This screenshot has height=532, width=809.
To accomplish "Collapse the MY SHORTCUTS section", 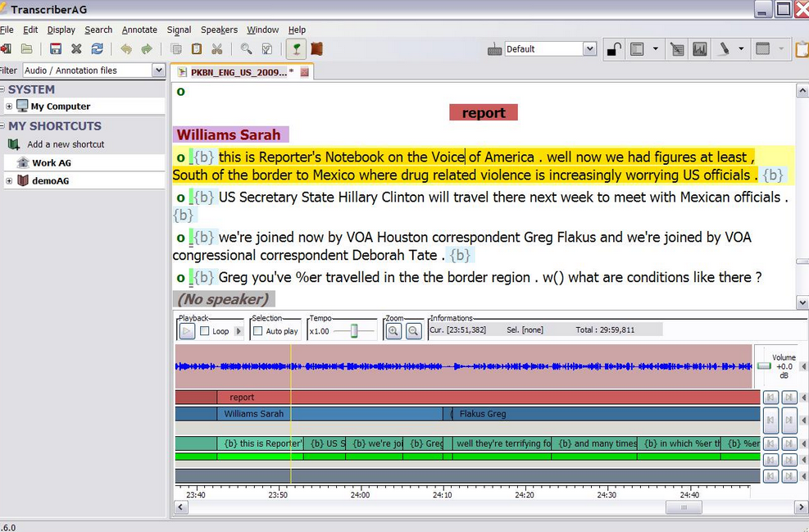I will point(2,126).
